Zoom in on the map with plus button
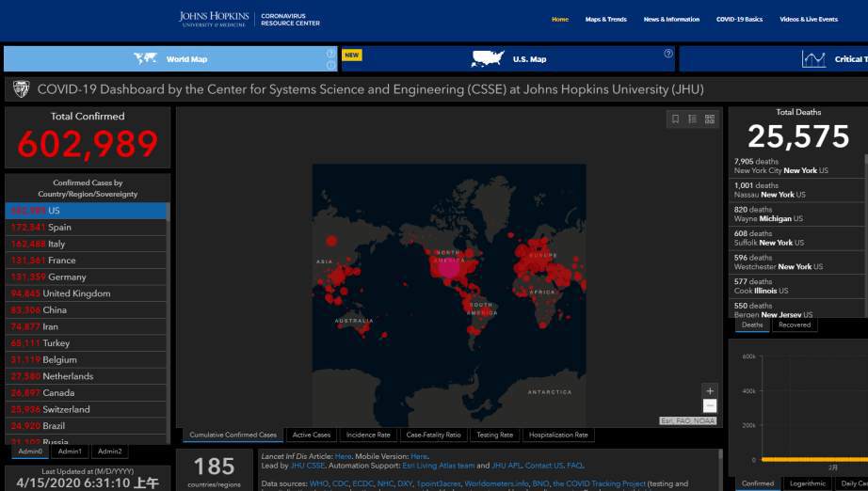 tap(710, 391)
